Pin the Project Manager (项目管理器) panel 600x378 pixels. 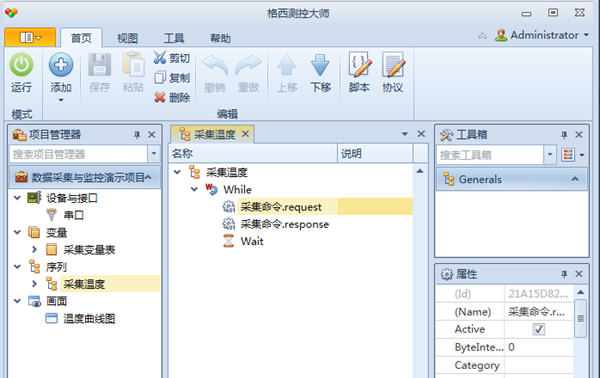click(137, 135)
